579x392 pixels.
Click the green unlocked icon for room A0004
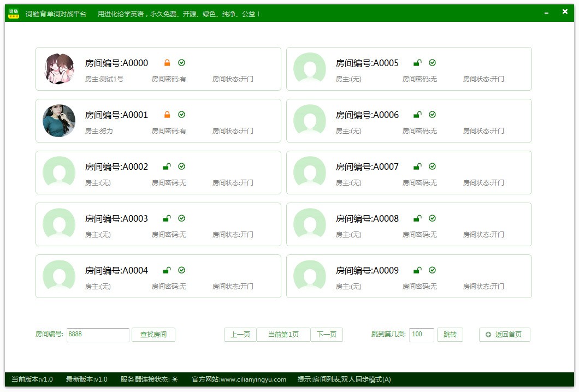pos(167,270)
